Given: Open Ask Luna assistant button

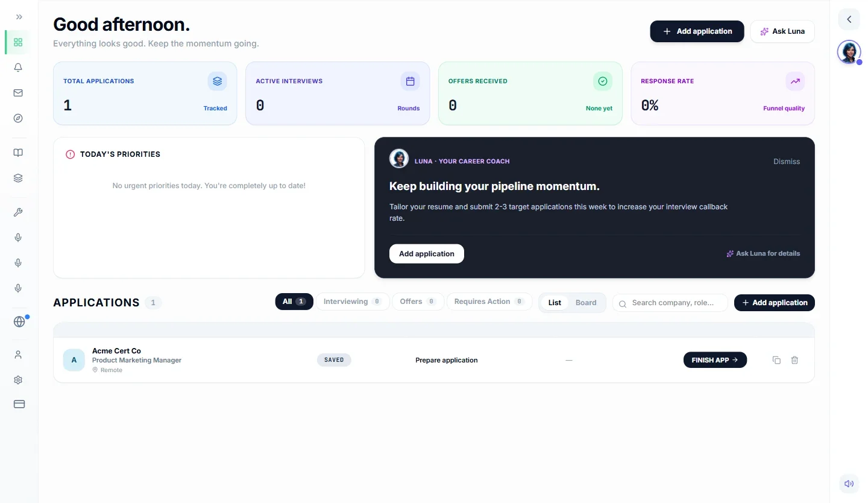Looking at the screenshot, I should 782,31.
